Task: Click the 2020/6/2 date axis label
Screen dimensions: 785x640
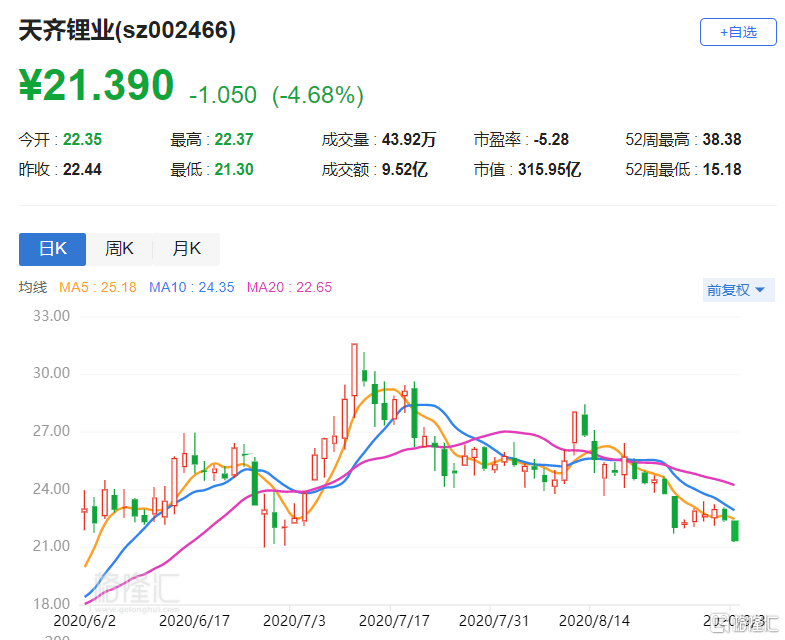Action: pyautogui.click(x=84, y=621)
